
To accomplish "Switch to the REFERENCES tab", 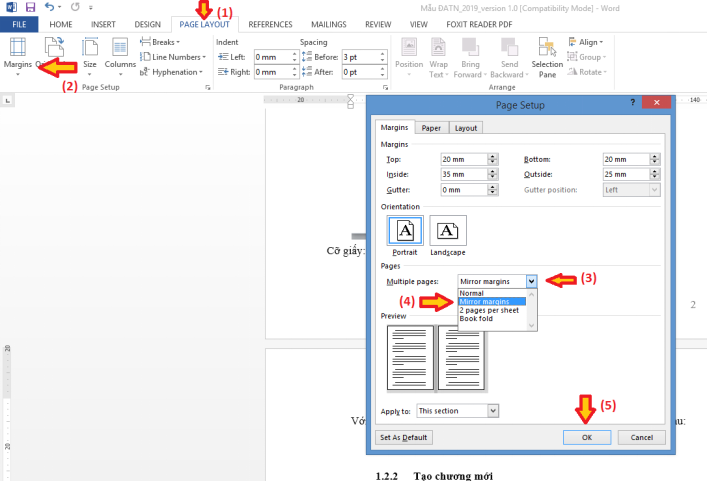I will [270, 24].
